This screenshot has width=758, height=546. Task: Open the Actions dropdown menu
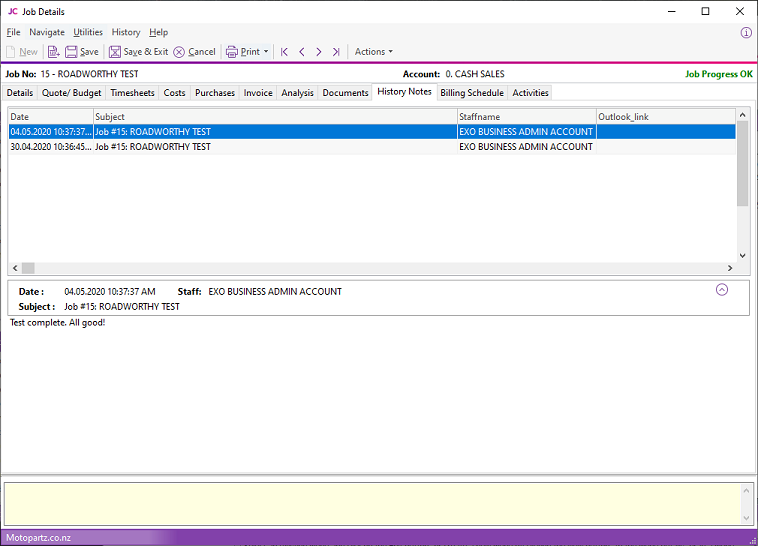click(x=374, y=52)
